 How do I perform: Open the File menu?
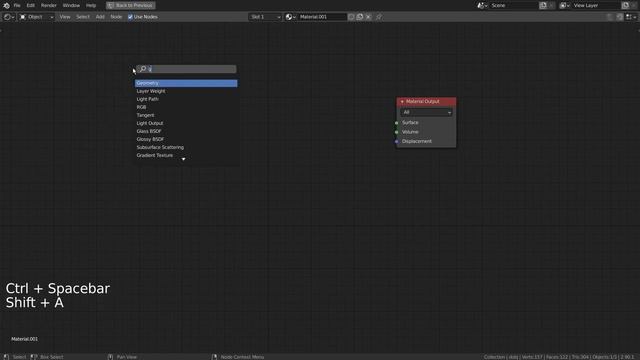tap(17, 5)
